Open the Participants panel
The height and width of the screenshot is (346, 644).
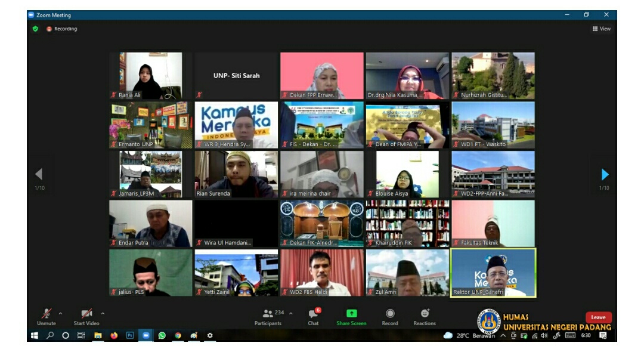pos(268,316)
